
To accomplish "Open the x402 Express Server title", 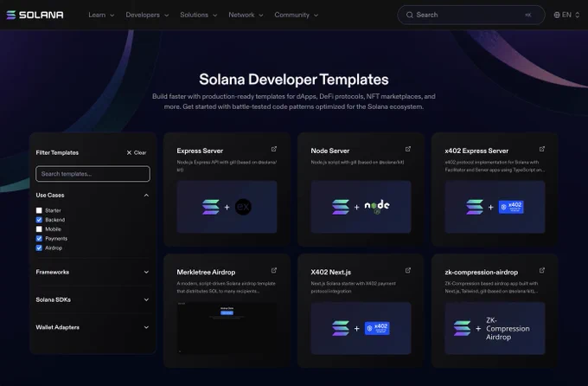I will pyautogui.click(x=476, y=151).
